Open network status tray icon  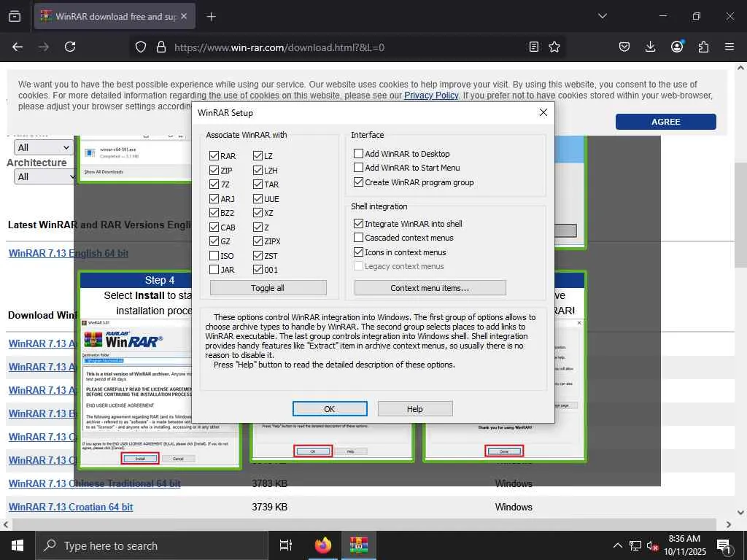635,545
